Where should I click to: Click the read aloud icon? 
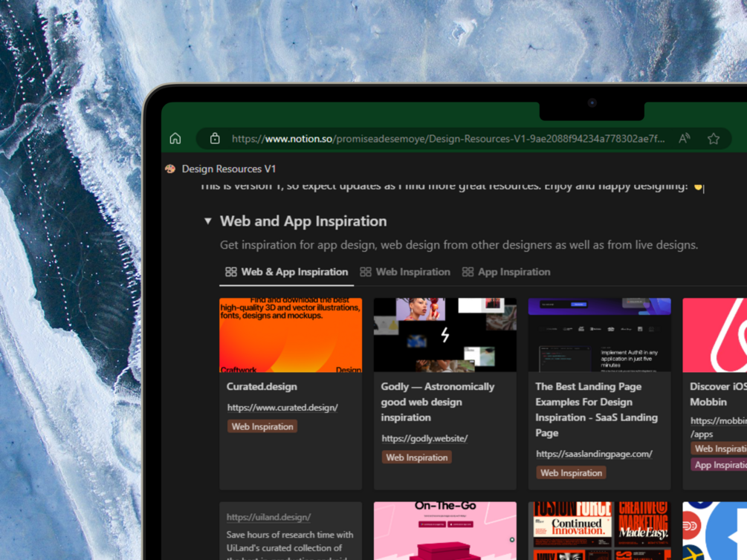[685, 139]
